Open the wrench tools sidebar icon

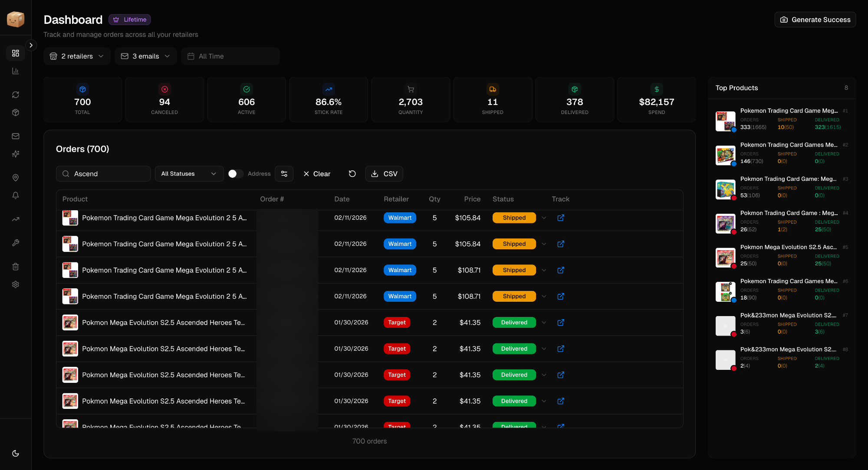(x=16, y=242)
